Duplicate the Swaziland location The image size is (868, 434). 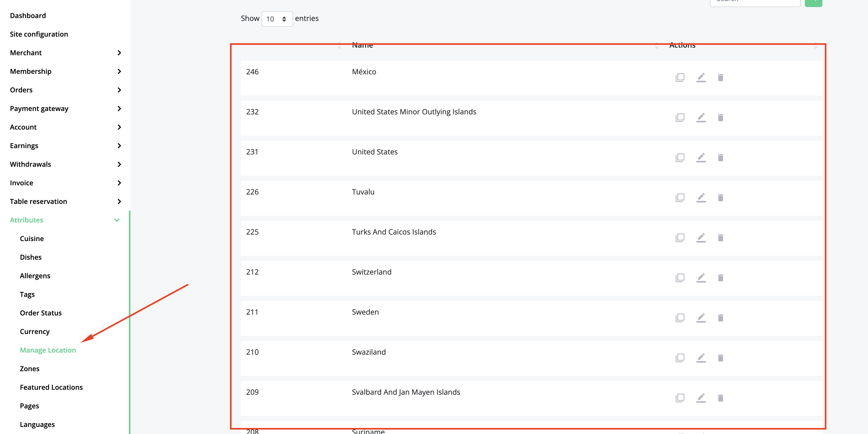pyautogui.click(x=680, y=358)
